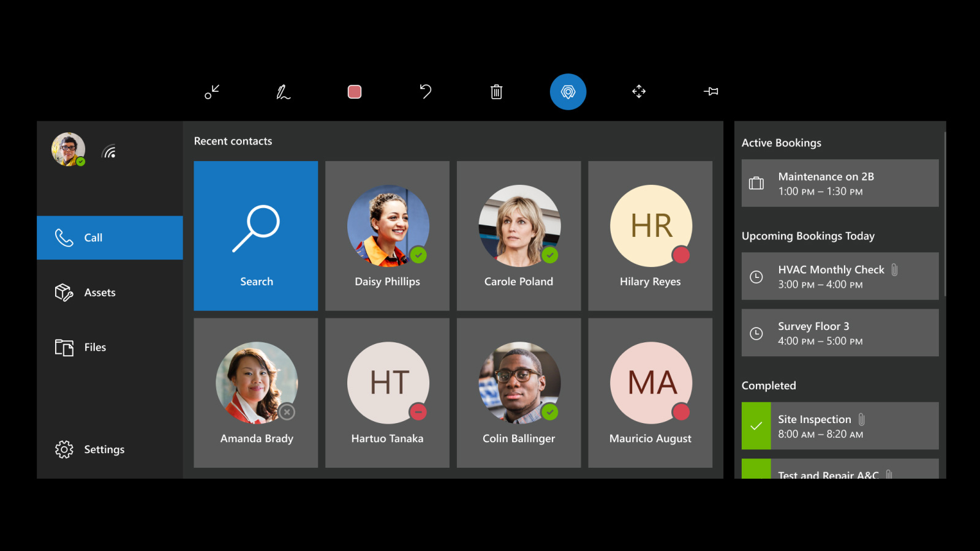Select the move window arrows icon
This screenshot has height=551, width=980.
click(x=639, y=92)
